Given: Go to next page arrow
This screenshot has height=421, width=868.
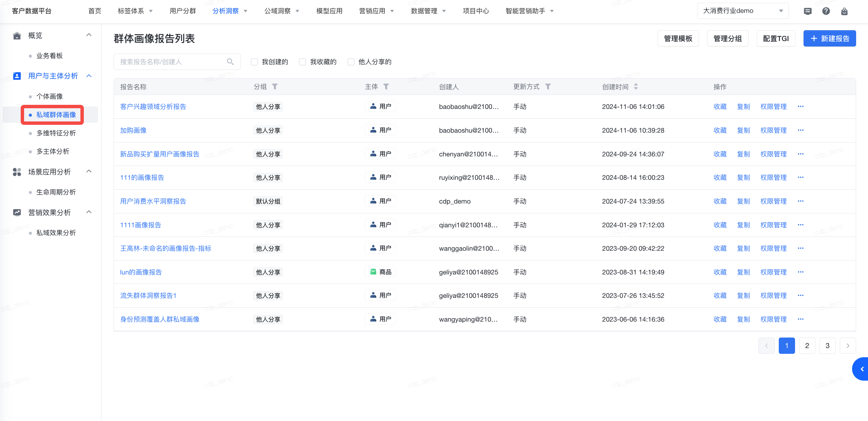Looking at the screenshot, I should [848, 346].
